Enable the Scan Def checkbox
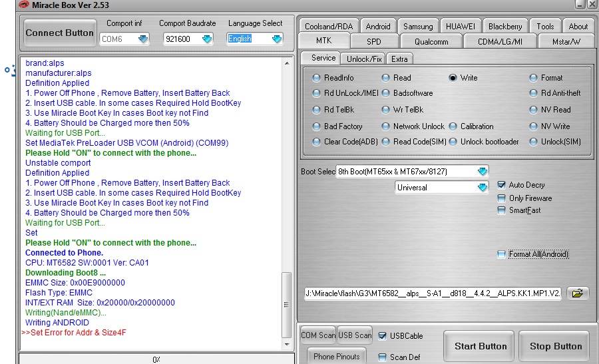 (x=382, y=357)
